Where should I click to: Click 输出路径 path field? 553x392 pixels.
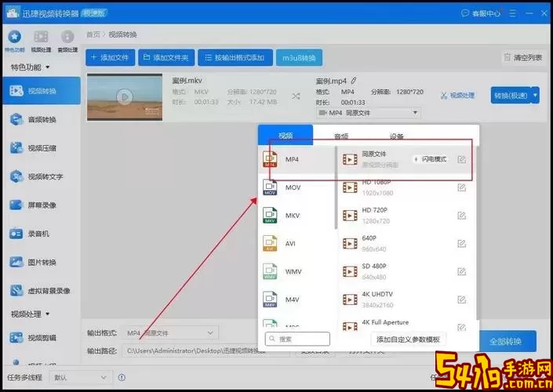tap(206, 350)
